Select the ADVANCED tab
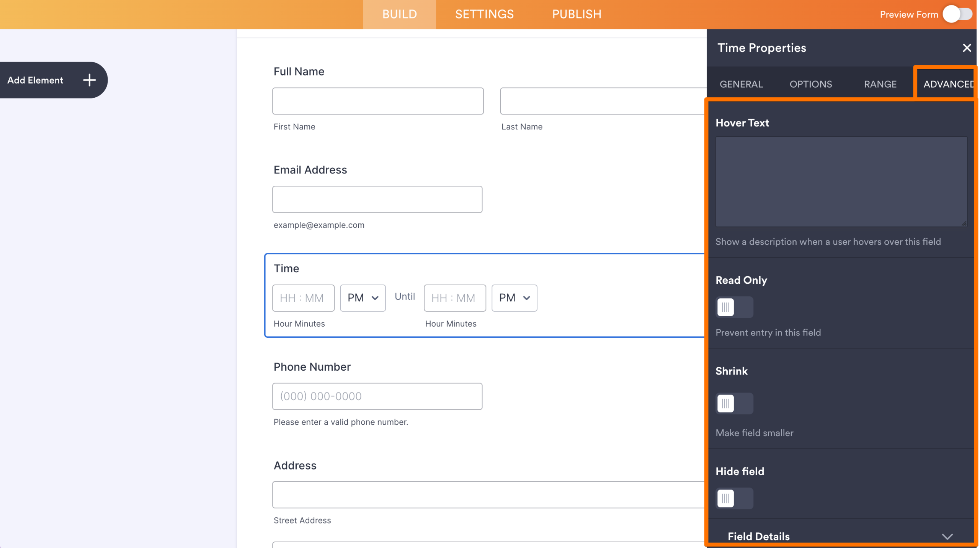 pos(948,84)
